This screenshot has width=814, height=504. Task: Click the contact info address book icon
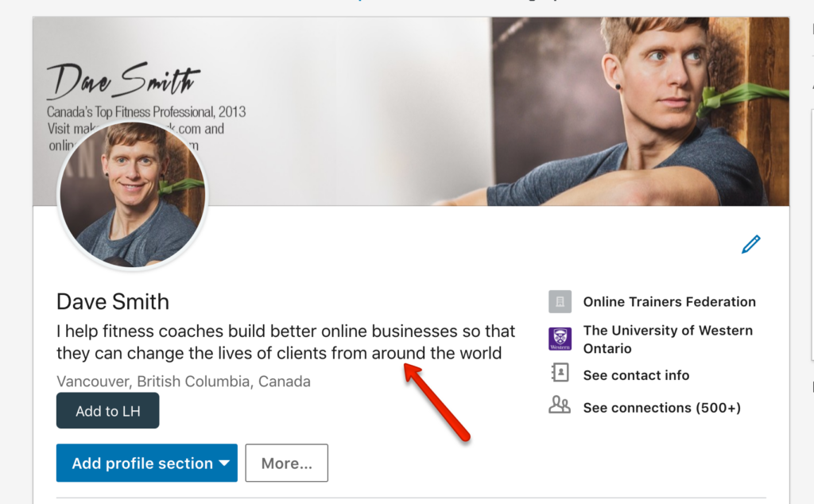(x=560, y=373)
